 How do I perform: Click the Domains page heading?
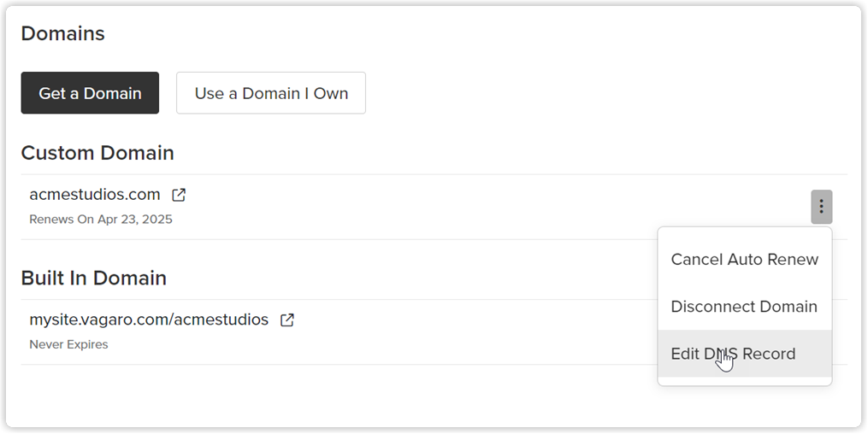point(63,33)
